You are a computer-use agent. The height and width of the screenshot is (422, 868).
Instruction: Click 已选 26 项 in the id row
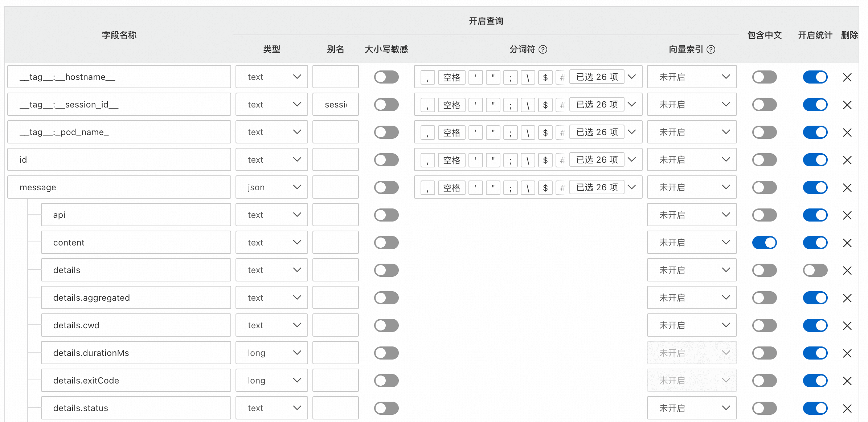[597, 160]
